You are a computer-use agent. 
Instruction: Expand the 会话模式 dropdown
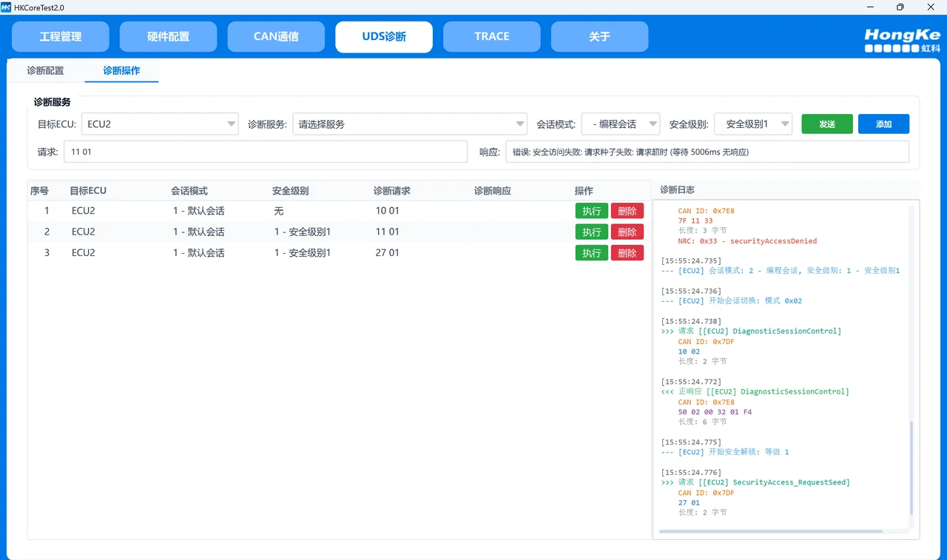[620, 124]
